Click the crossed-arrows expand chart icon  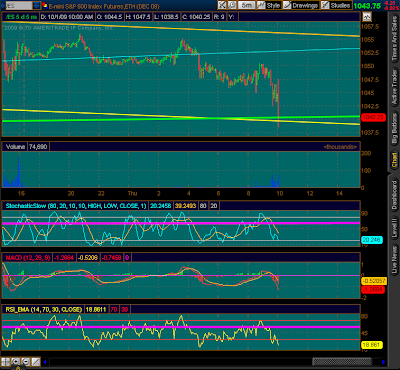[x=222, y=5]
